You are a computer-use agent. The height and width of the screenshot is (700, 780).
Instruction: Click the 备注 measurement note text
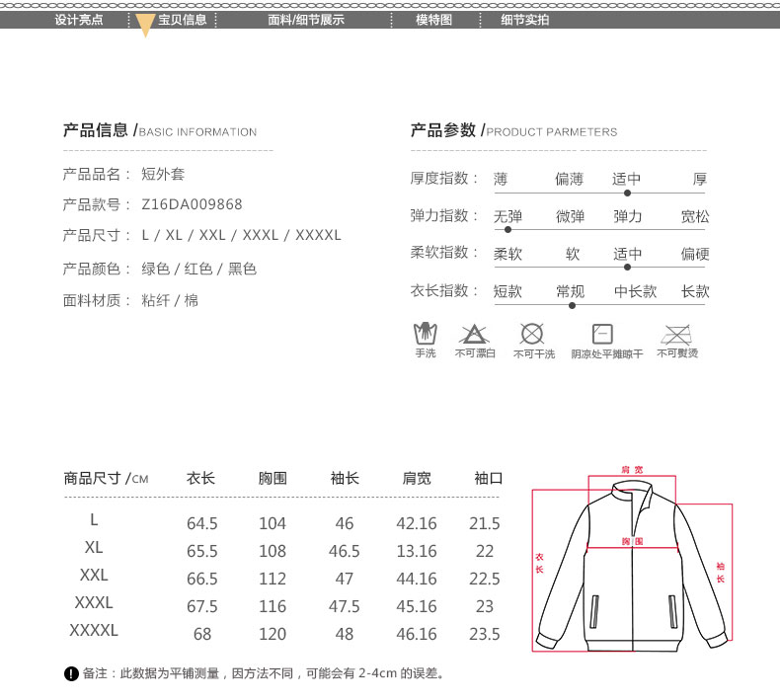click(263, 673)
